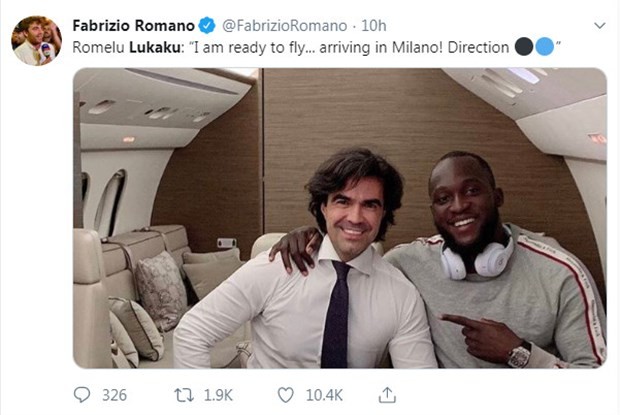Click the 10.4K likes count
The image size is (620, 415).
point(326,395)
